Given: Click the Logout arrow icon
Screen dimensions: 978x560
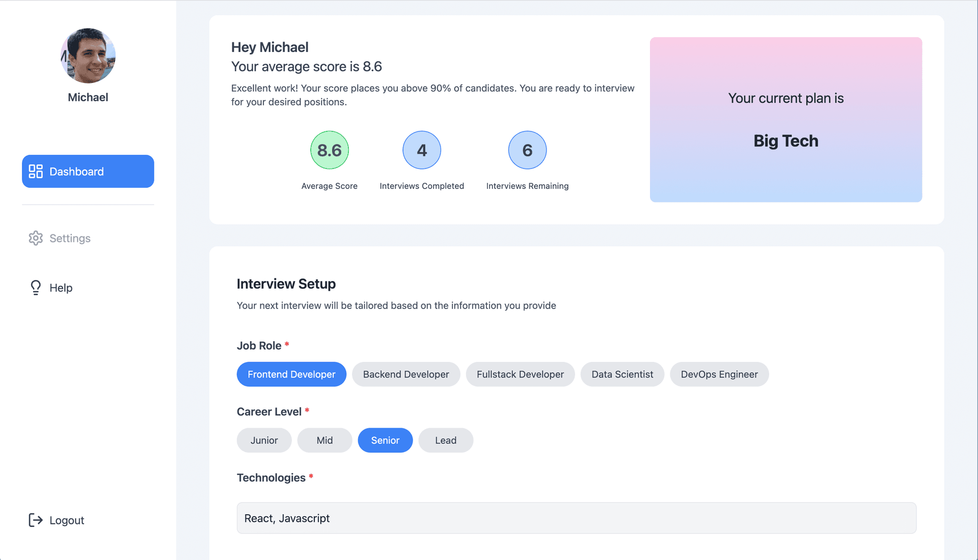Looking at the screenshot, I should pyautogui.click(x=35, y=520).
